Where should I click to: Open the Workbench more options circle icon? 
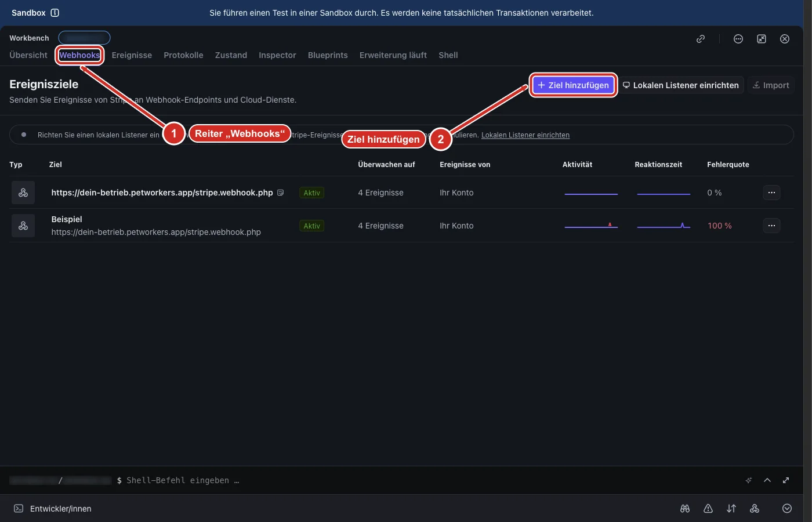point(738,39)
